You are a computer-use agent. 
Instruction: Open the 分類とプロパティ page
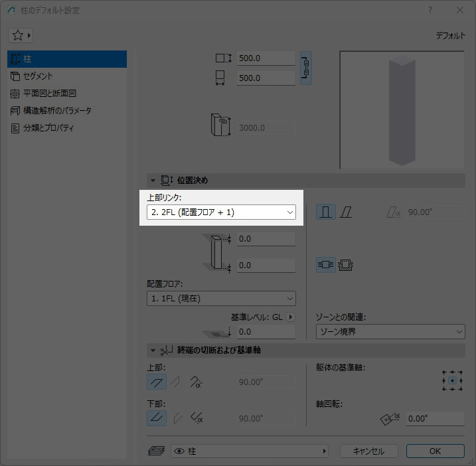coord(48,128)
